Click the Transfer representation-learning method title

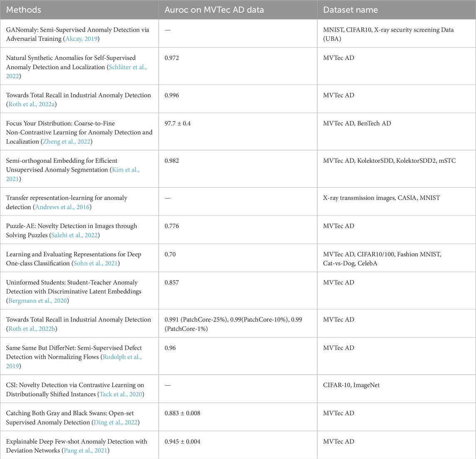67,202
